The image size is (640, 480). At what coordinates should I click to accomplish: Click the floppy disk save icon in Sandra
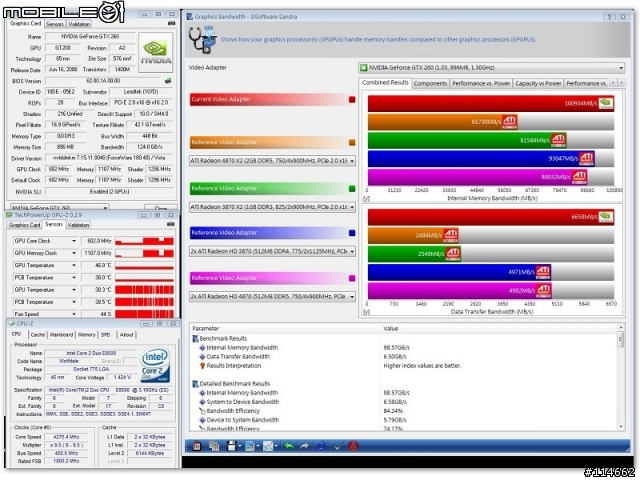[231, 446]
